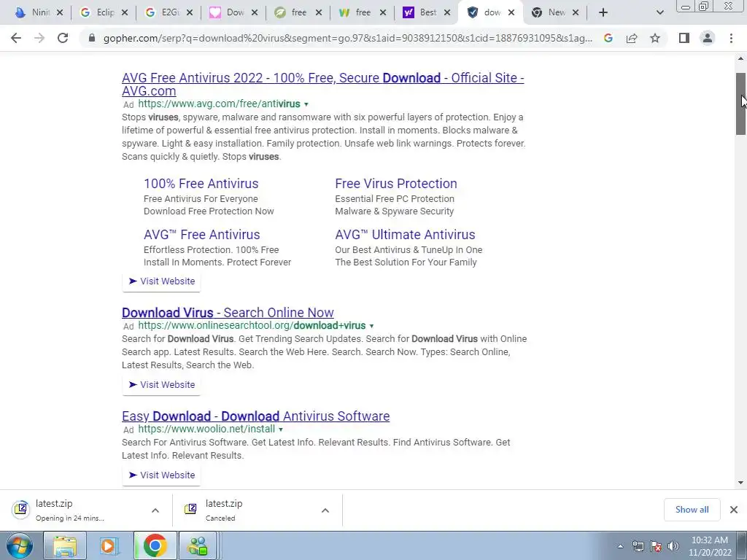Click the scrollbar down arrow
This screenshot has height=560, width=747.
[x=740, y=483]
